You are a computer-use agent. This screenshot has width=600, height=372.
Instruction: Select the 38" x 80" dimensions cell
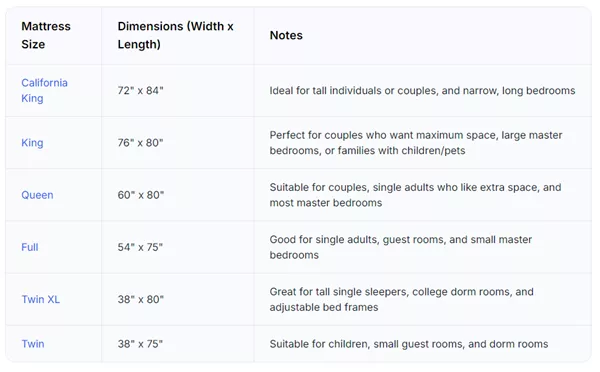coord(140,299)
